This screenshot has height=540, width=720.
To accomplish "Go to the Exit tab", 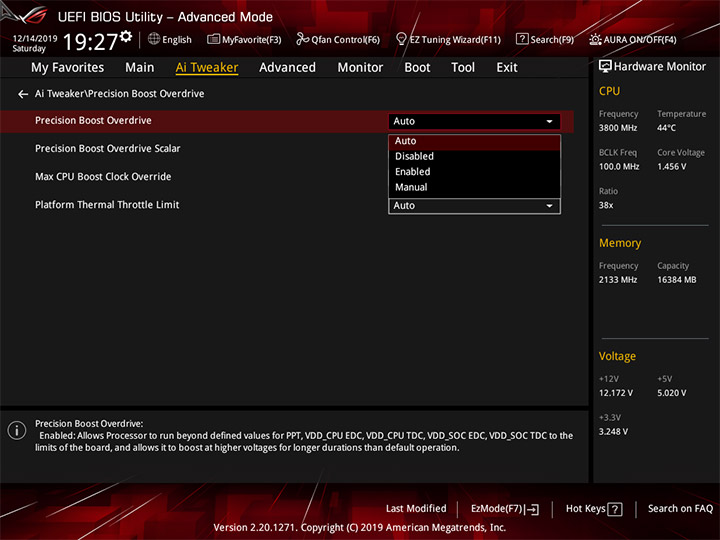I will tap(506, 68).
